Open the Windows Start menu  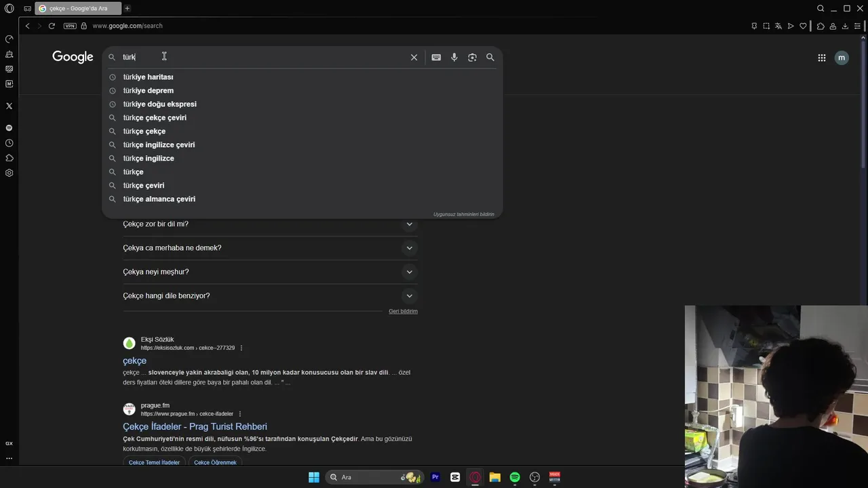314,477
